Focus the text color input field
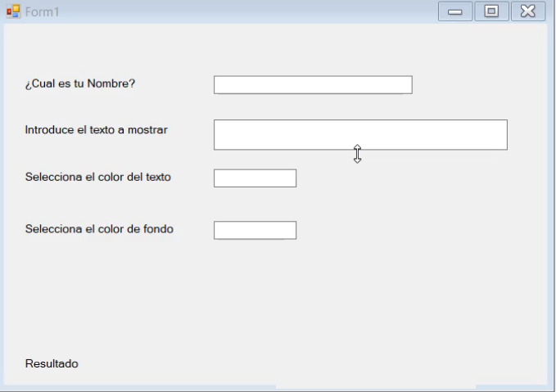This screenshot has height=392, width=556. pyautogui.click(x=255, y=178)
